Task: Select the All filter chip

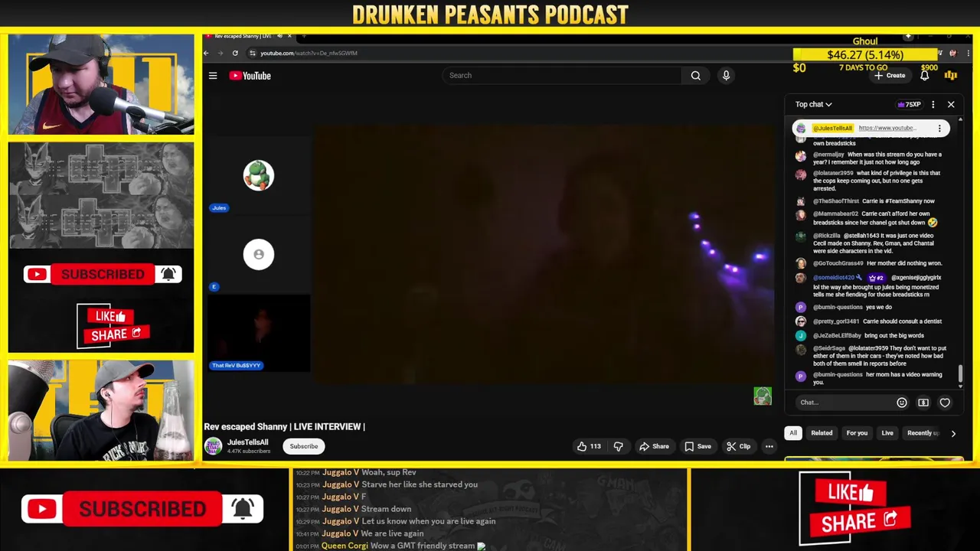Action: click(793, 433)
